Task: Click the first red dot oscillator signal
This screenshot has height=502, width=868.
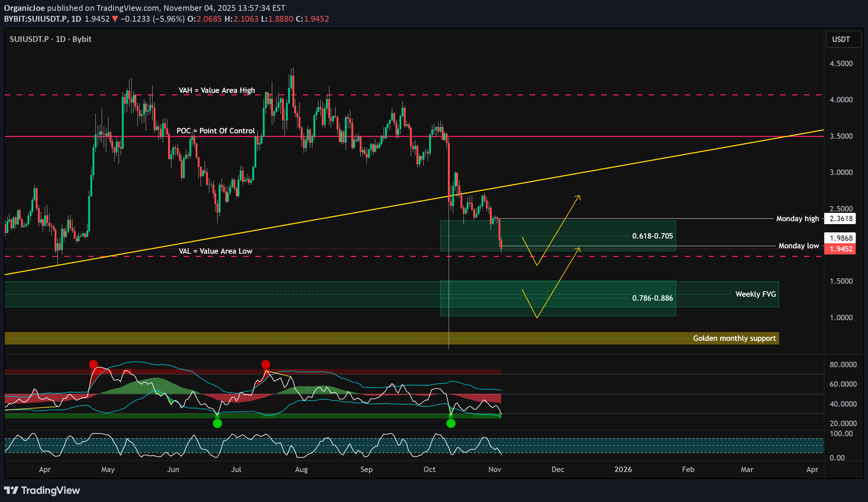Action: [x=93, y=364]
